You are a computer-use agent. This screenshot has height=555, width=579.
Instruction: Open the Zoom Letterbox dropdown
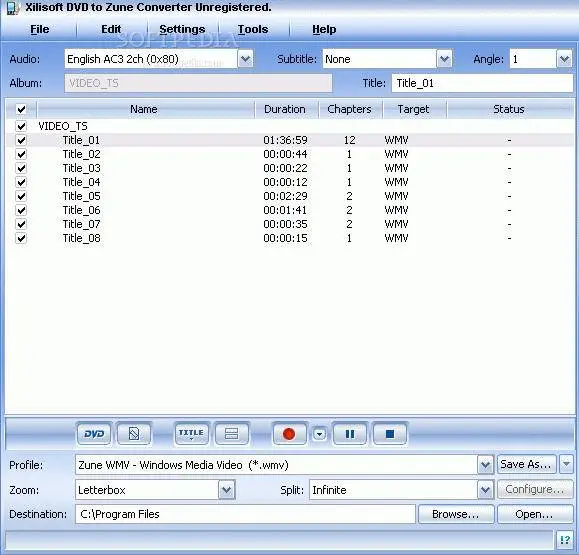[226, 490]
